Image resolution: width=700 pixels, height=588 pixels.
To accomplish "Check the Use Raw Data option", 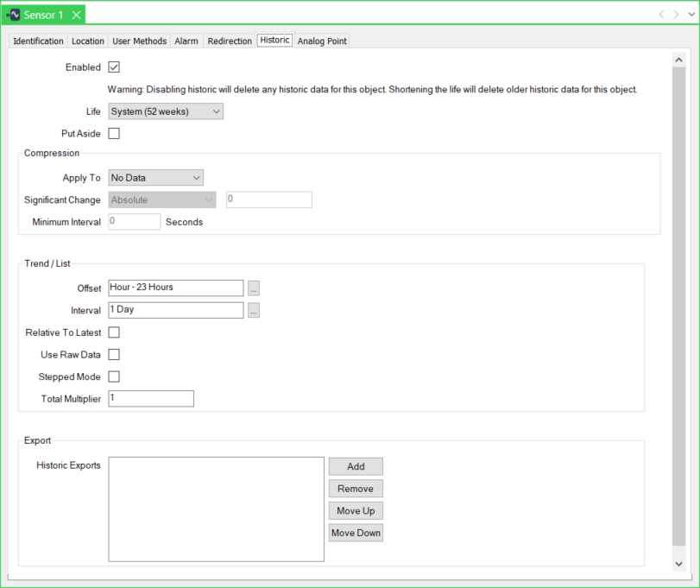I will pyautogui.click(x=114, y=355).
